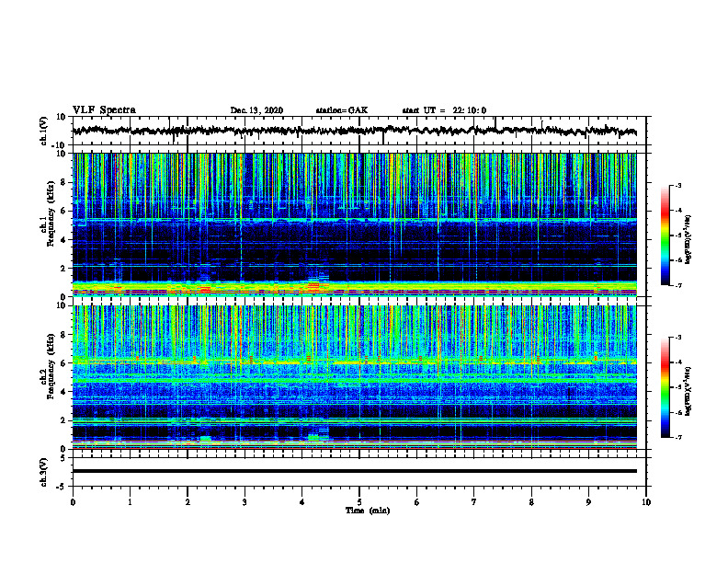Click the ch.1 voltage waveform trace
Screen dimensions: 728x563
pyautogui.click(x=355, y=131)
